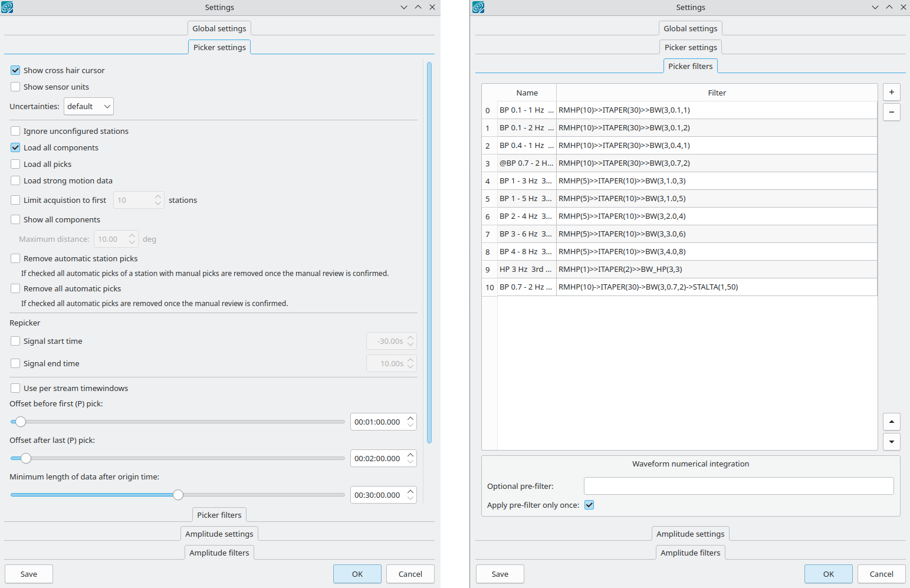Click the Optional pre-filter input field
910x588 pixels.
coord(738,486)
